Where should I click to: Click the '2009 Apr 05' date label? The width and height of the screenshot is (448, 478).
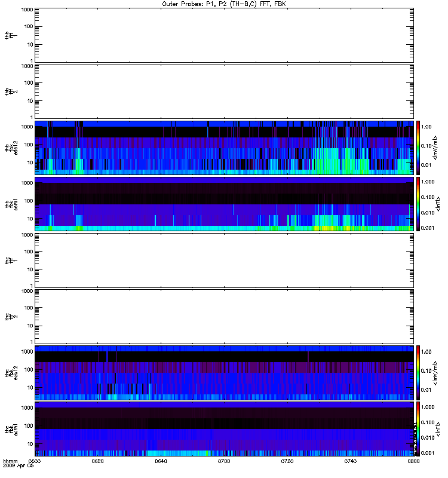pos(19,466)
